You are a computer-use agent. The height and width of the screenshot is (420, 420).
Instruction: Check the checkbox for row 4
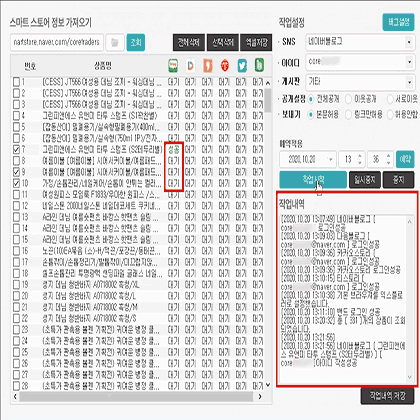coord(16,116)
